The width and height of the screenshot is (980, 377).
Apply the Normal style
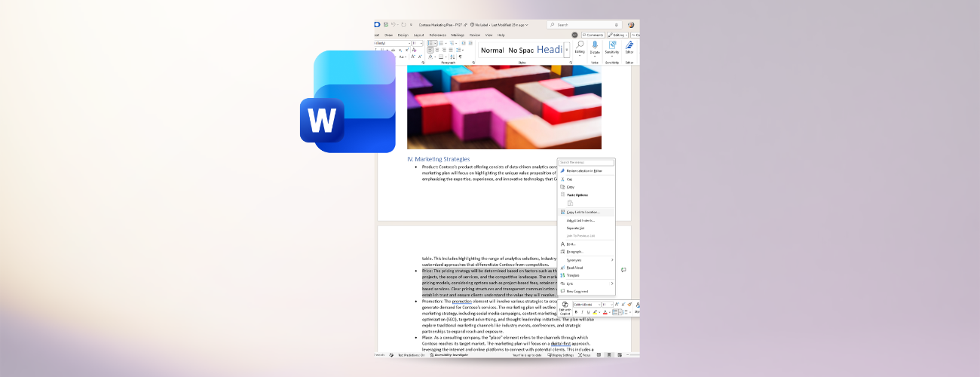492,51
